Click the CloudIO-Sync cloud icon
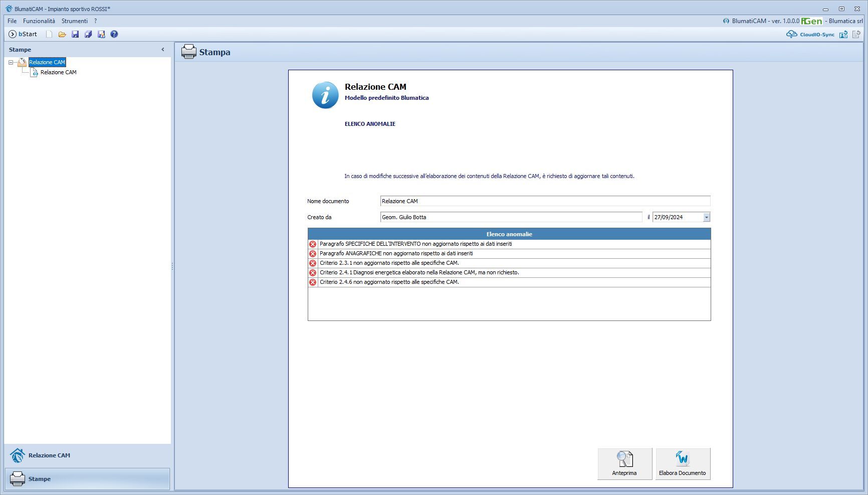This screenshot has width=868, height=495. [791, 34]
